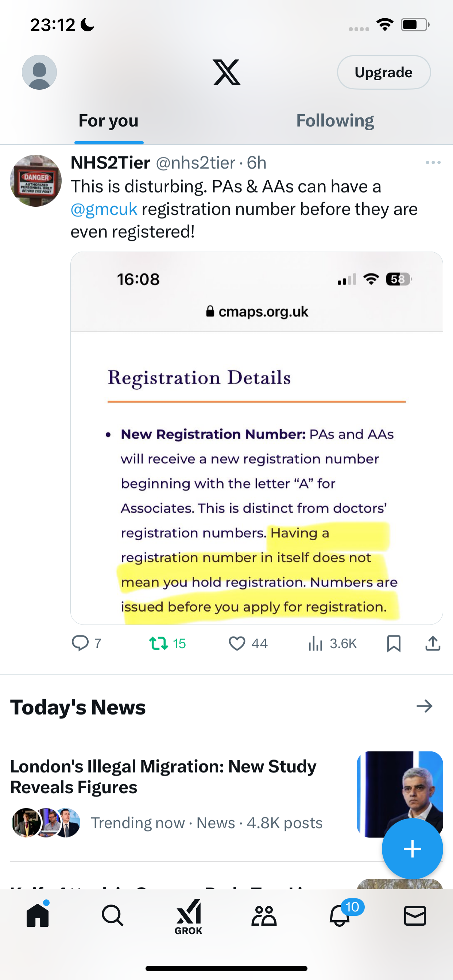Screen dimensions: 453x980
Task: Expand Today's News with arrow
Action: (x=425, y=707)
